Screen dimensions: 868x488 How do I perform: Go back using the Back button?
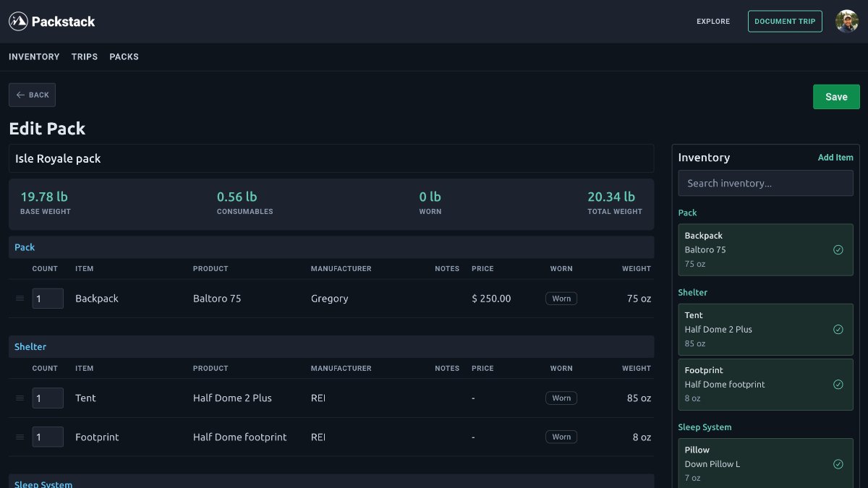pos(32,95)
